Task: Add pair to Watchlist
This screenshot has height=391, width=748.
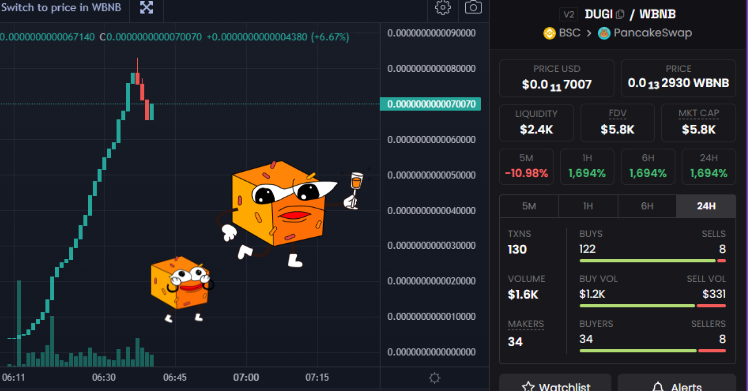Action: pyautogui.click(x=555, y=383)
